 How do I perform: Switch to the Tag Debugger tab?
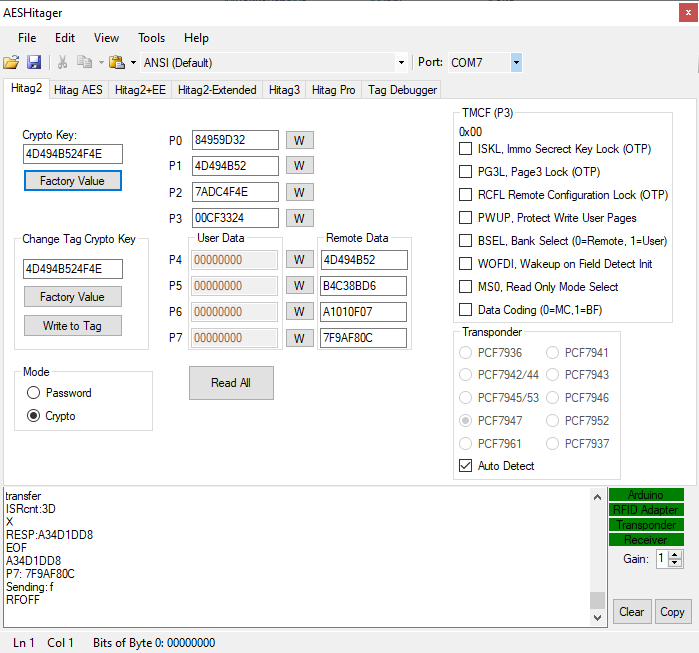[402, 90]
